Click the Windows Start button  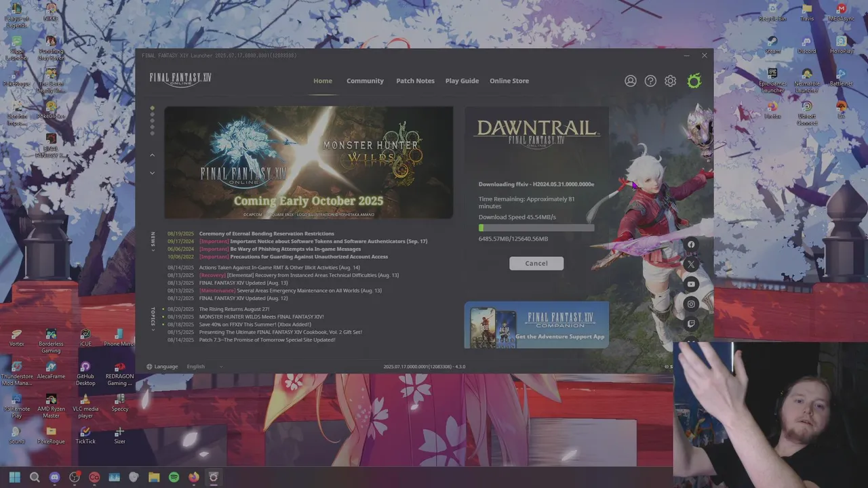point(15,477)
